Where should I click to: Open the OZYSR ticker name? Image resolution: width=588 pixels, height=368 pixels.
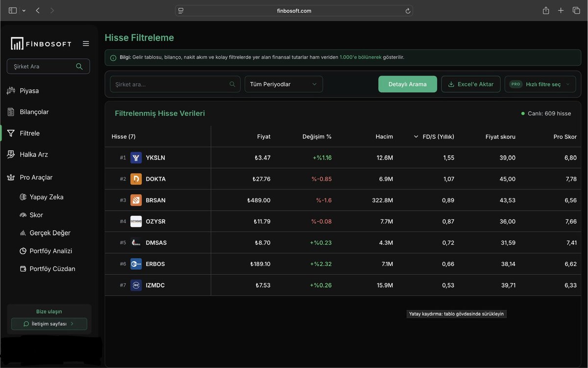pyautogui.click(x=156, y=221)
